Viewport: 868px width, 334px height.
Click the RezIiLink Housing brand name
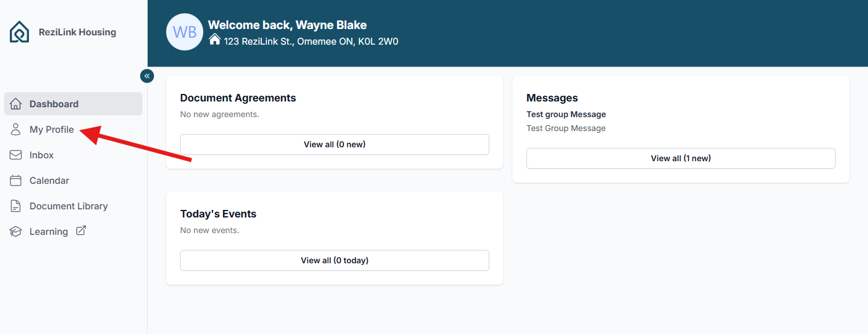77,32
